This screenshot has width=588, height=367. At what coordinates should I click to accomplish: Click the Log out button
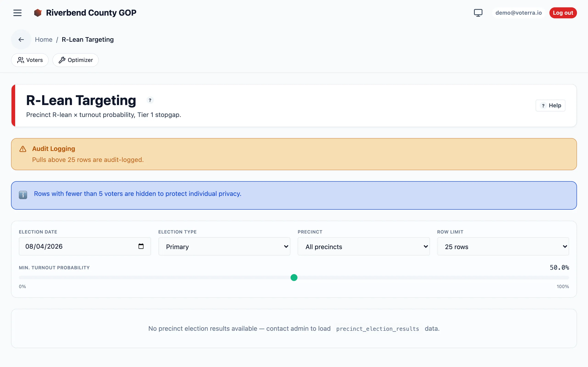(563, 13)
